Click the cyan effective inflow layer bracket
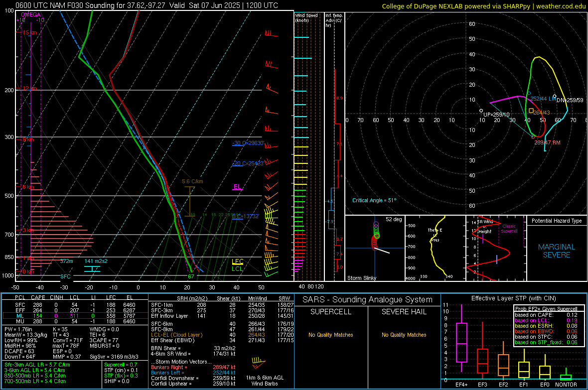588x390 pixels. click(92, 269)
